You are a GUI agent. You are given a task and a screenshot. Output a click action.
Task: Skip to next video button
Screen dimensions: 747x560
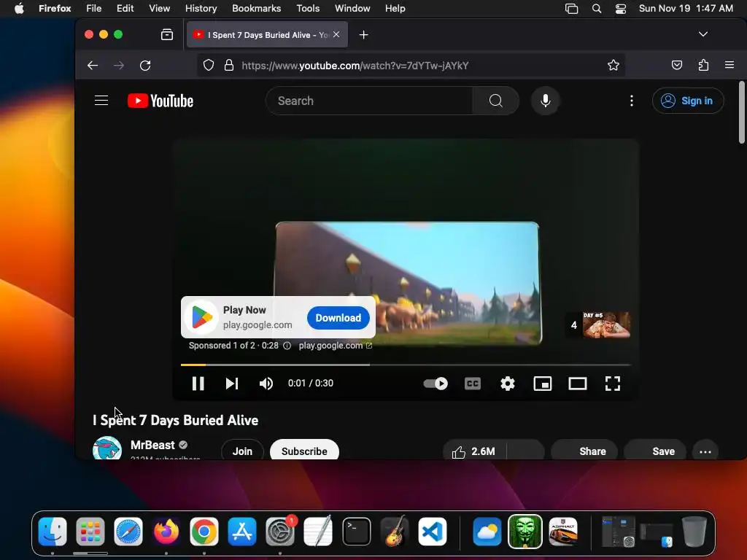pos(231,384)
